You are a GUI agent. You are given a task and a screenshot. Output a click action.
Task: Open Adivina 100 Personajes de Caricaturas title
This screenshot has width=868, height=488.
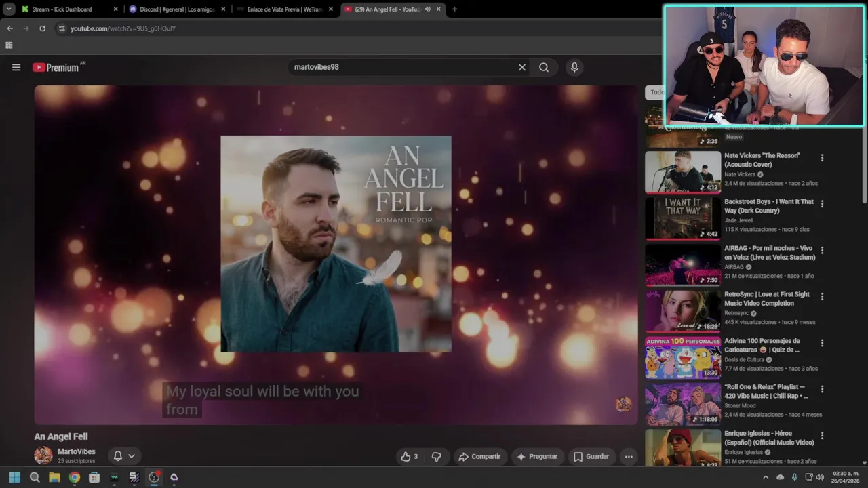[763, 345]
